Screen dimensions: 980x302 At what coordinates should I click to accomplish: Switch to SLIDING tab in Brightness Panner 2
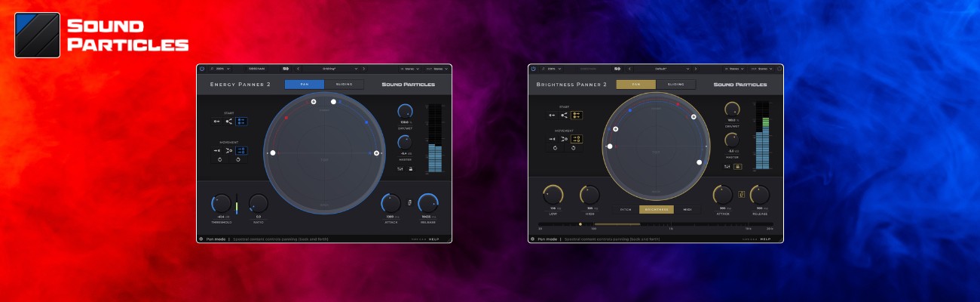pos(675,85)
